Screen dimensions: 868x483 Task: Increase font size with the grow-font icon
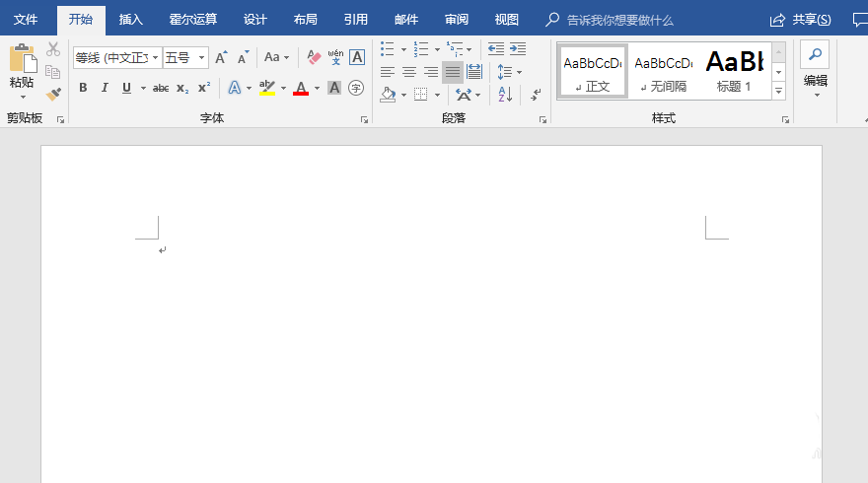pos(221,57)
